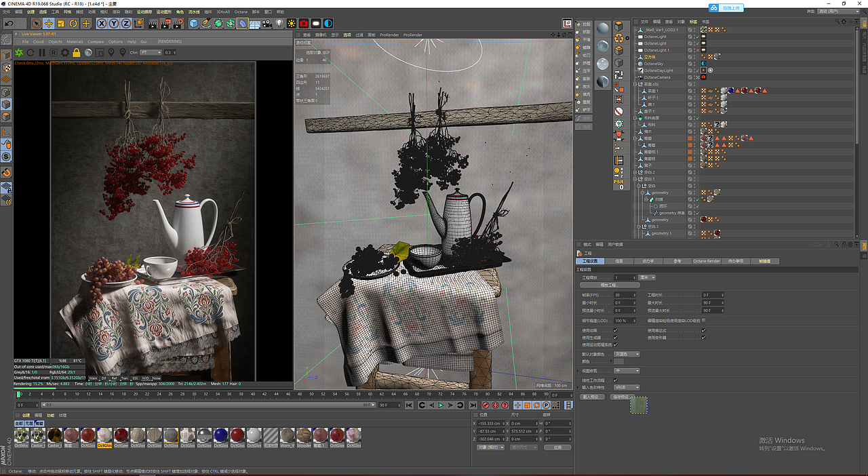Image resolution: width=868 pixels, height=476 pixels.
Task: Switch to the Octane Render attributes tab
Action: click(706, 260)
